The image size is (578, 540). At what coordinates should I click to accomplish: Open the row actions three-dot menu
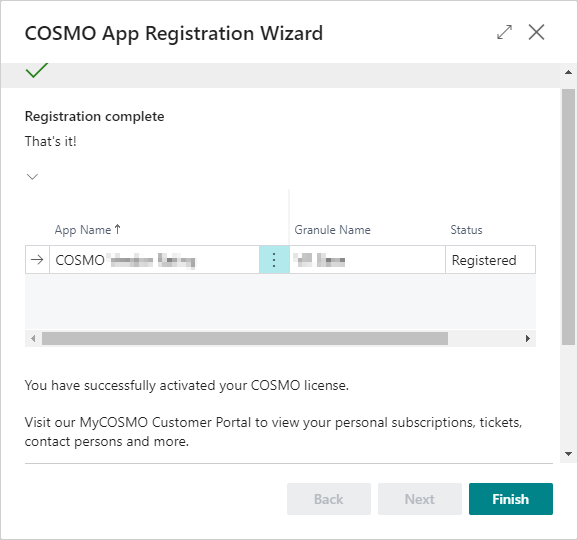pos(274,260)
